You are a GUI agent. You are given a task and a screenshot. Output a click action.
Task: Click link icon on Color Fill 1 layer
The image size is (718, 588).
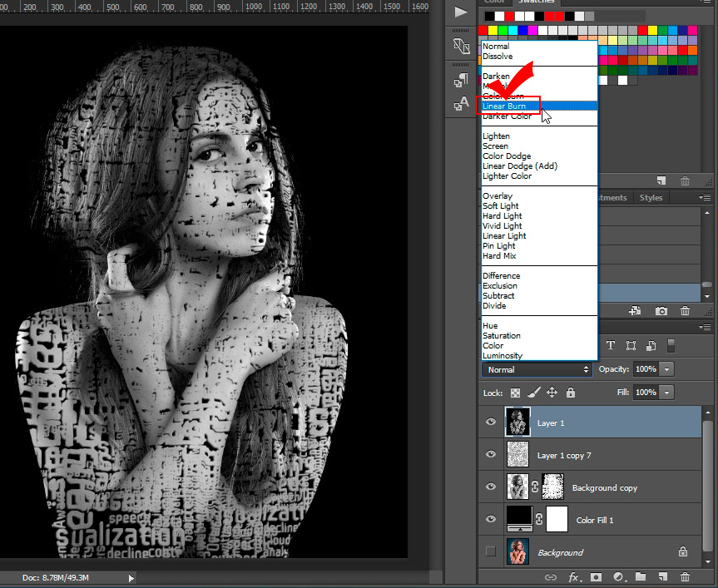[539, 519]
